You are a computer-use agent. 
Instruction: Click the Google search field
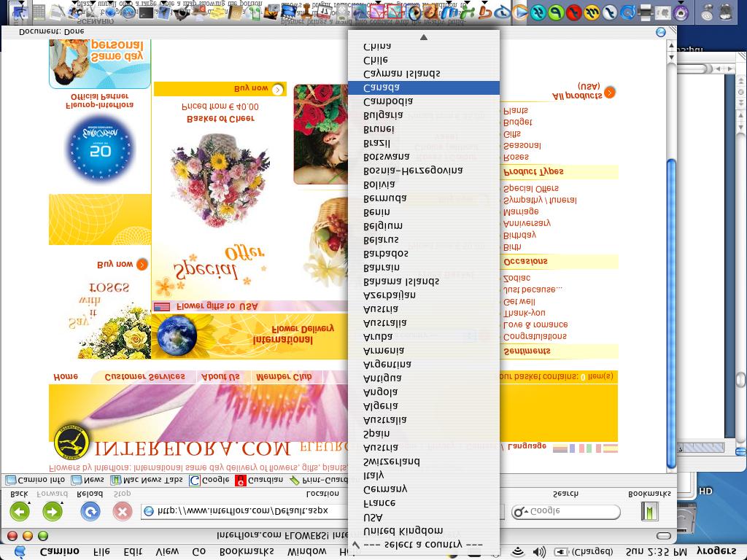[566, 511]
